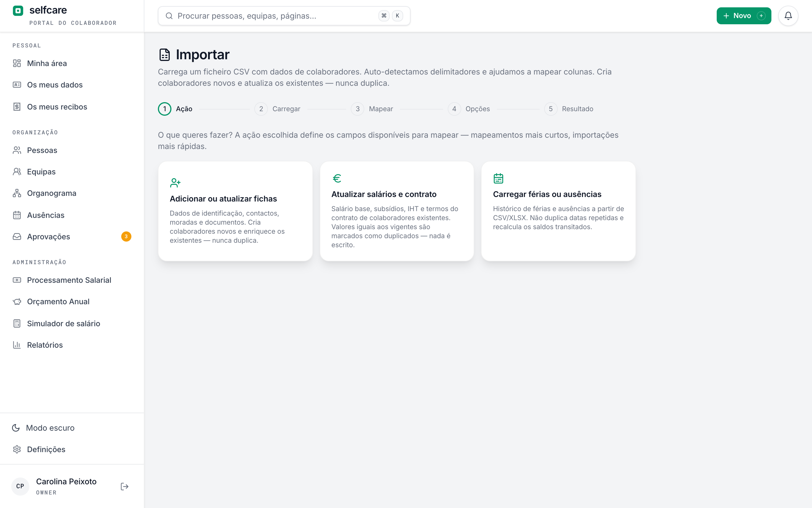
Task: Click the Os meus dados ID card icon
Action: 17,85
